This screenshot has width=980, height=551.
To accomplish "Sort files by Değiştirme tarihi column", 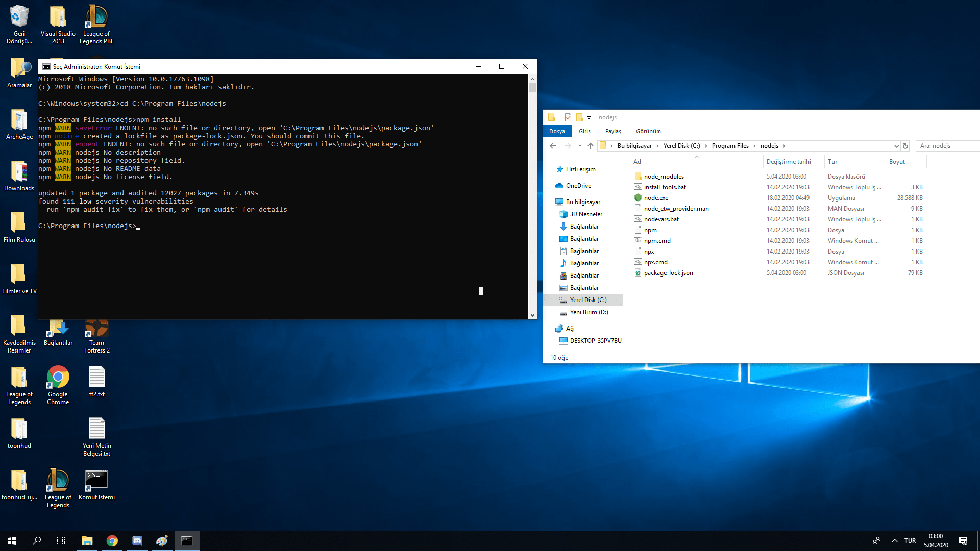I will [789, 162].
